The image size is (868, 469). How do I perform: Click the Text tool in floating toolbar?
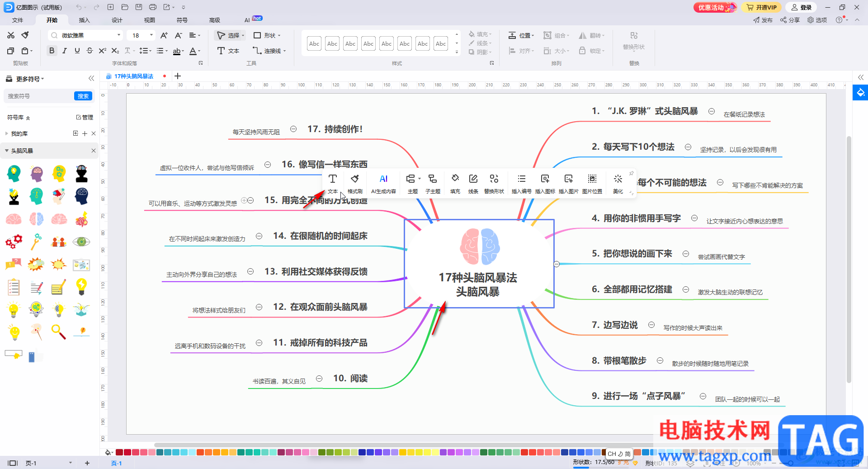coord(333,184)
